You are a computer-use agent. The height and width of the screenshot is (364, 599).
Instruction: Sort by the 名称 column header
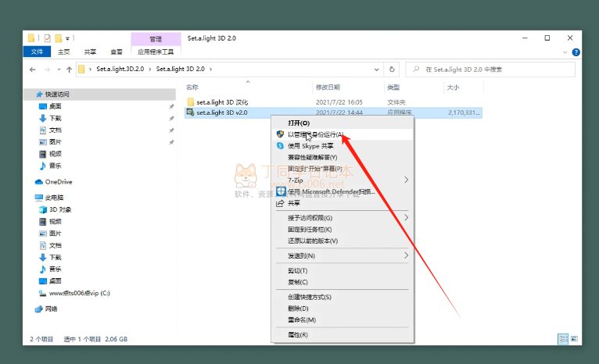(192, 87)
